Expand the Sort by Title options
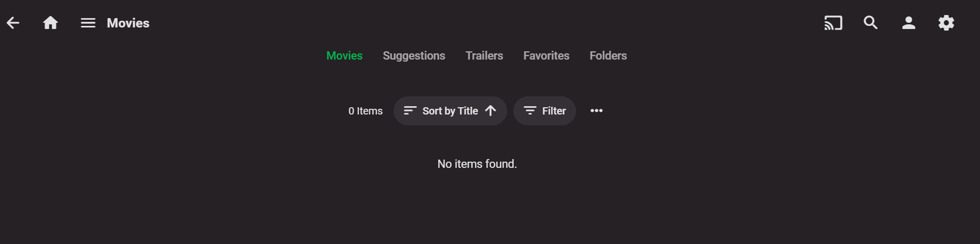 click(x=450, y=111)
